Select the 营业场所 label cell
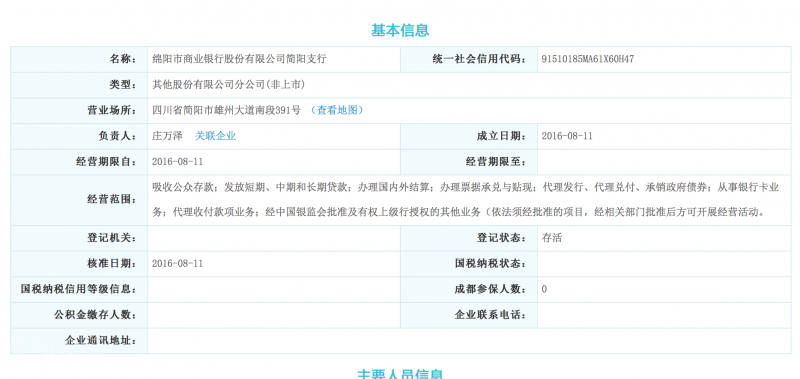800x379 pixels. coord(79,110)
